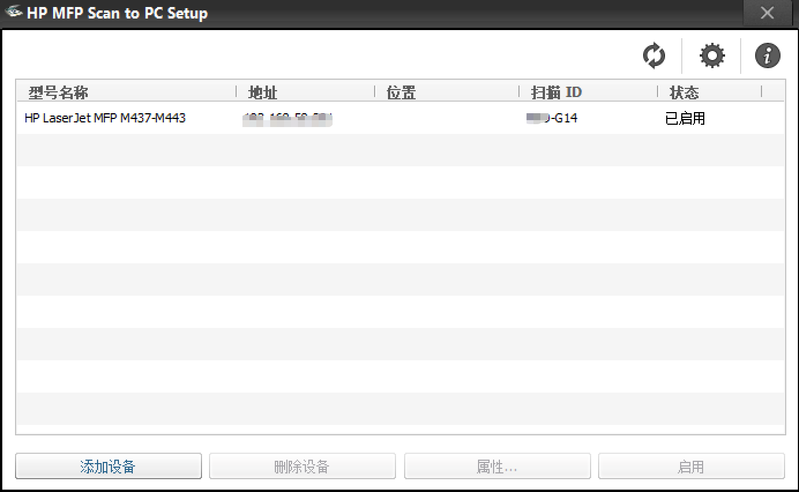Click the scanner app icon in title bar

[x=14, y=13]
